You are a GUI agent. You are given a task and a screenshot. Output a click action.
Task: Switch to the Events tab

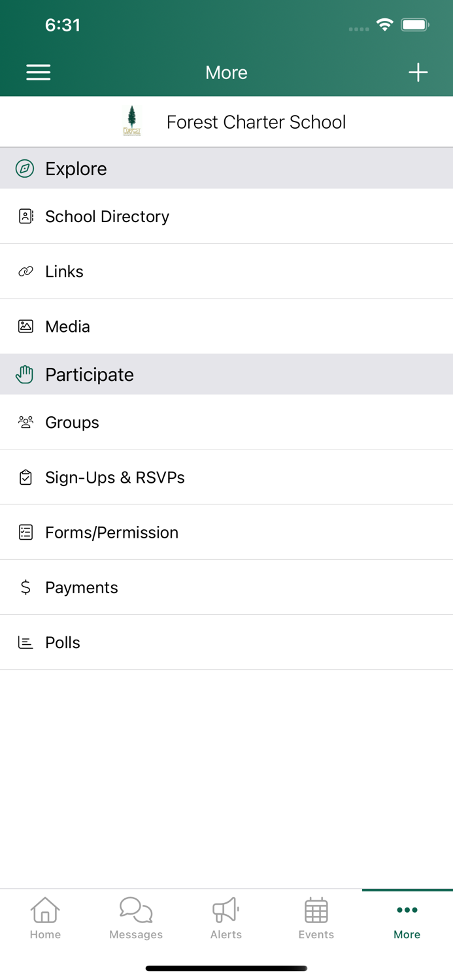pos(316,918)
